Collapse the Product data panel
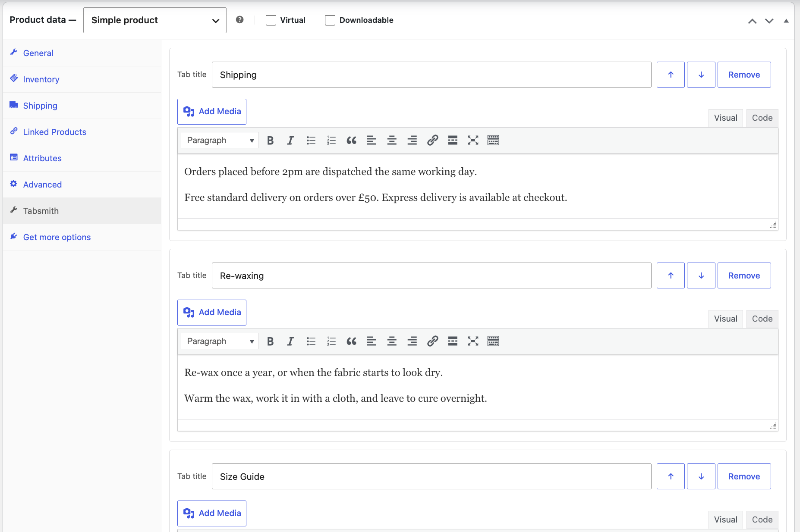This screenshot has height=532, width=800. (786, 21)
